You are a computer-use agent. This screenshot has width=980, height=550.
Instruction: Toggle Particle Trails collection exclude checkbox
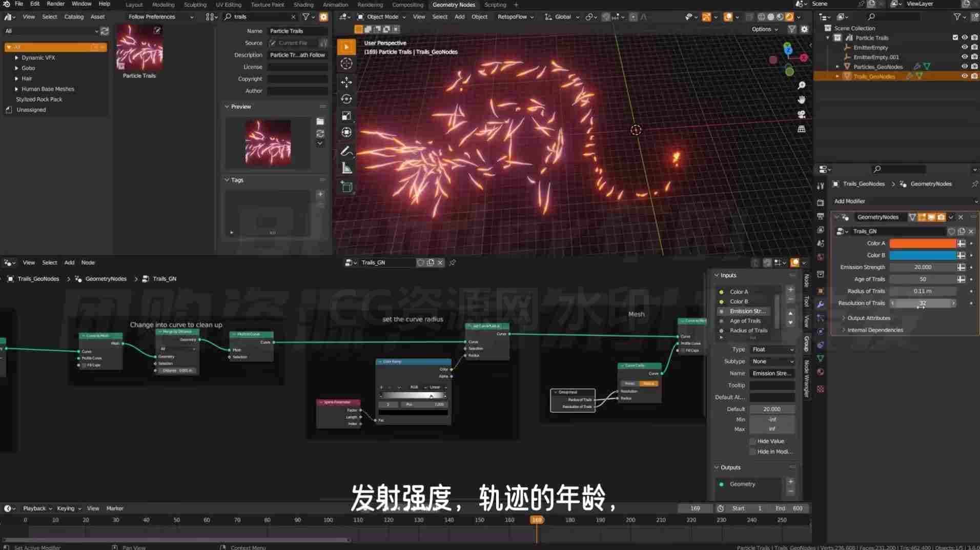coord(955,37)
